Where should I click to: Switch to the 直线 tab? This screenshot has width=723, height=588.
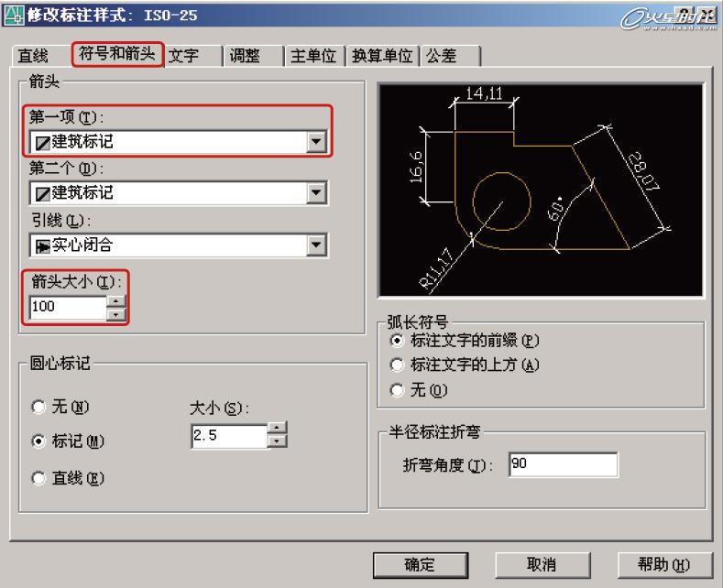pyautogui.click(x=33, y=56)
